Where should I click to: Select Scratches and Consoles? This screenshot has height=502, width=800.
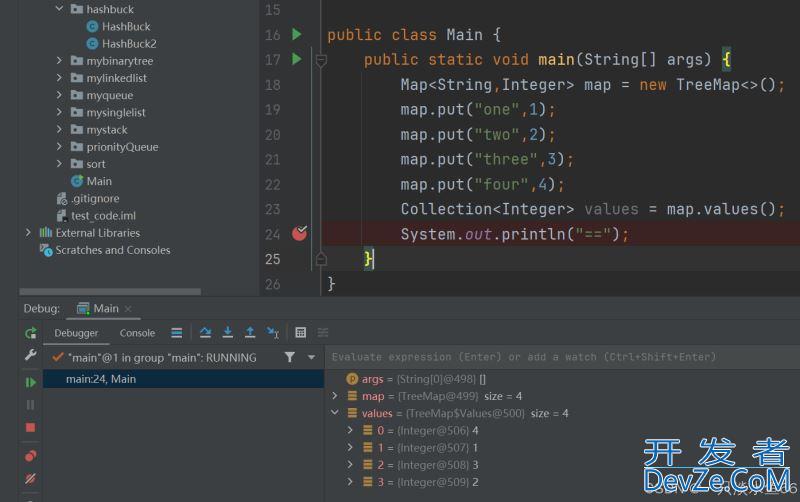(x=113, y=250)
